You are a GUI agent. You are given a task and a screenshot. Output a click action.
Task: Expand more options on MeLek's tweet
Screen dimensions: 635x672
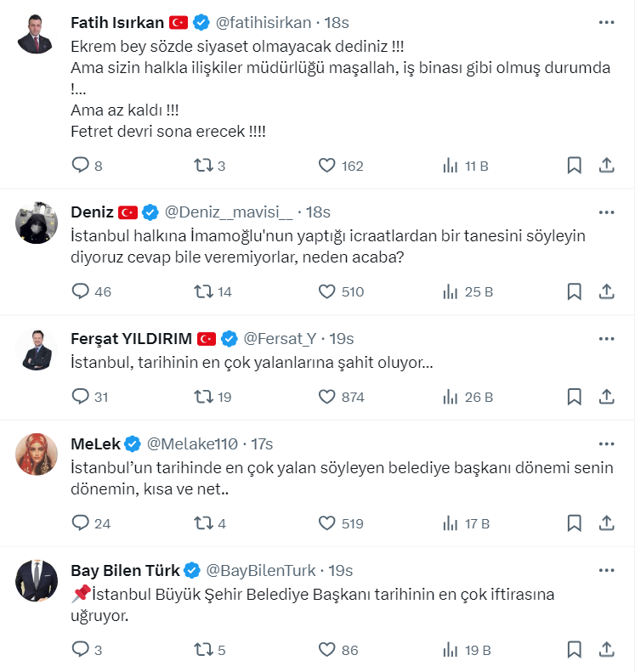(x=606, y=443)
